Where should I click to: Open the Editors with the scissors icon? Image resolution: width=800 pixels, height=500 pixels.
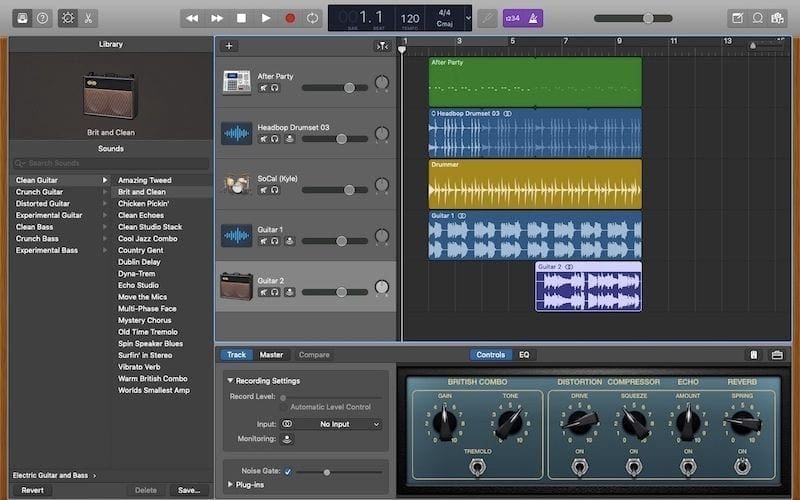[88, 18]
